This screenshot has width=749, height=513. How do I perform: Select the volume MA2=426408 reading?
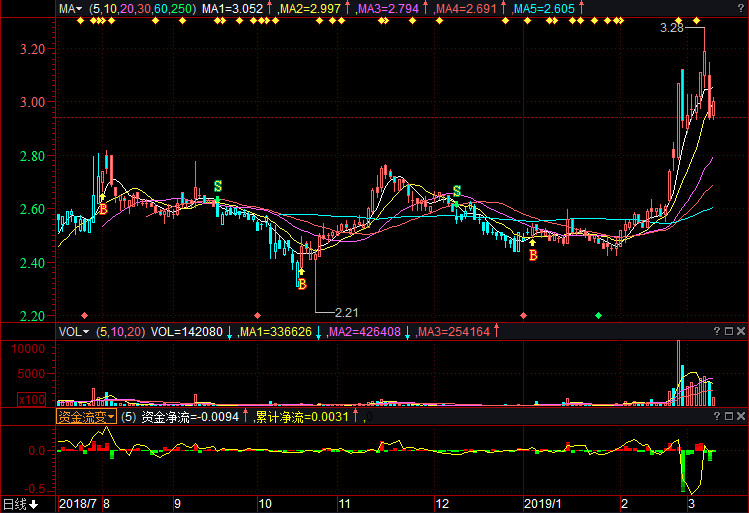tap(364, 331)
